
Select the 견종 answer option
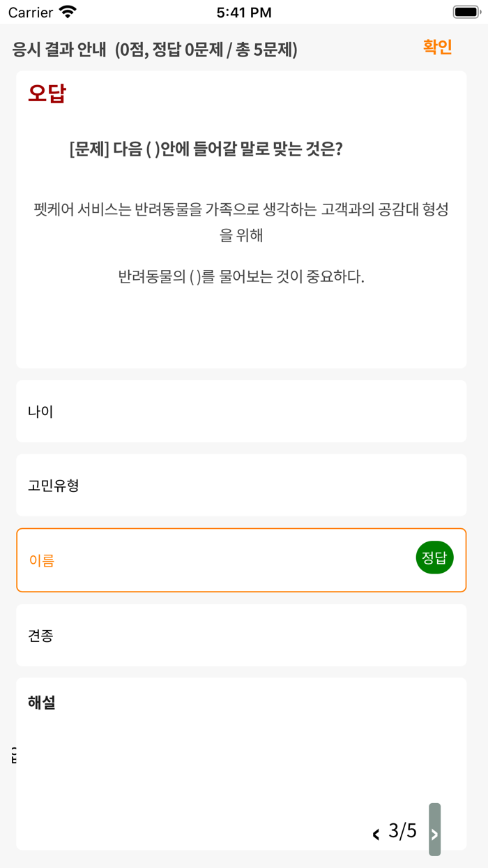pos(241,635)
